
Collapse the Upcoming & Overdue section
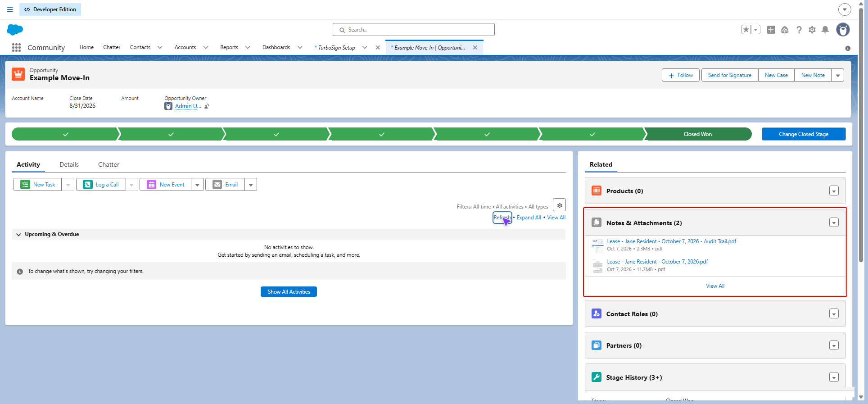point(18,234)
